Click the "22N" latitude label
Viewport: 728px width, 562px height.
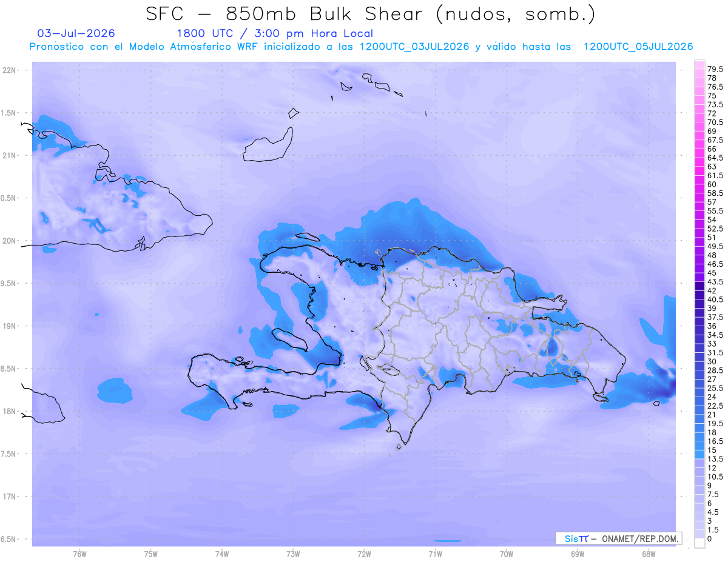(10, 70)
